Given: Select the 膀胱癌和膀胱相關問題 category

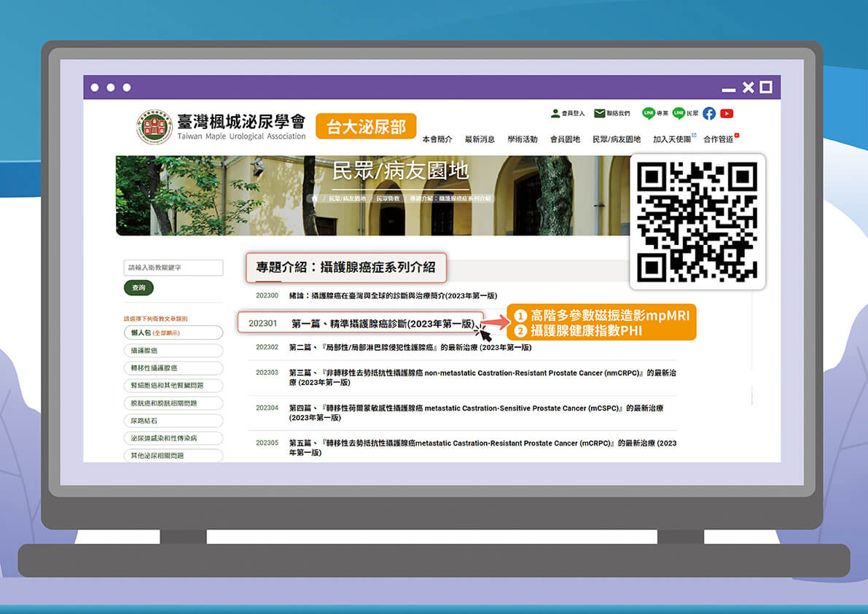Looking at the screenshot, I should [x=173, y=403].
